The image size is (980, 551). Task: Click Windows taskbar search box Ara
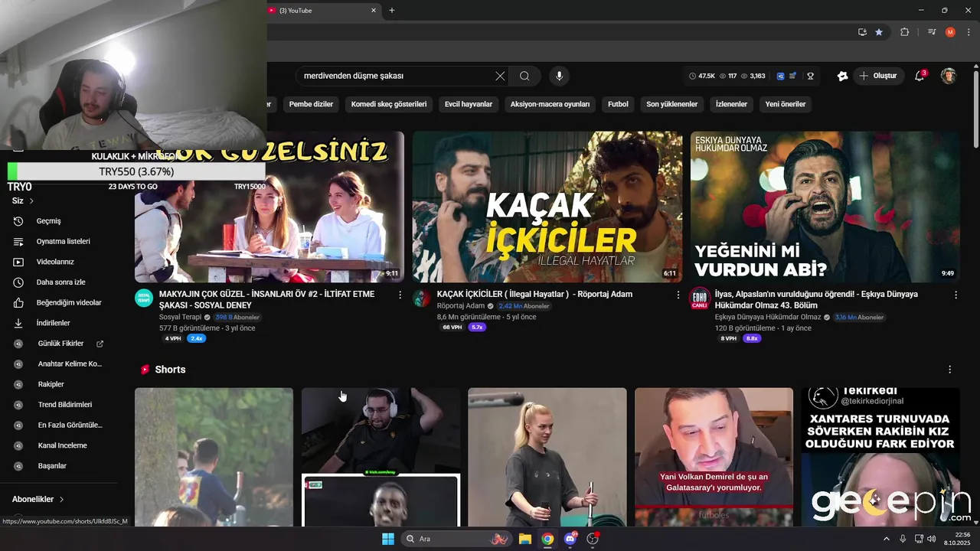coord(456,539)
